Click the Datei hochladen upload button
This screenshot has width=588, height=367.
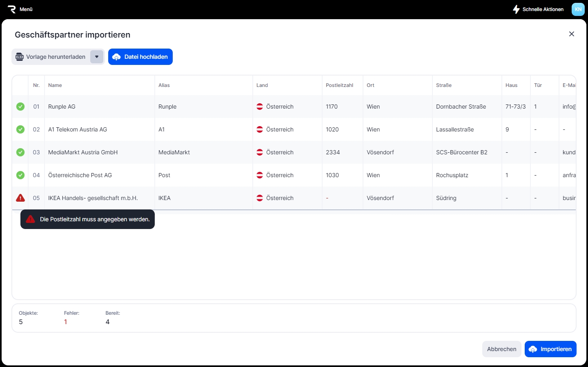(x=140, y=57)
